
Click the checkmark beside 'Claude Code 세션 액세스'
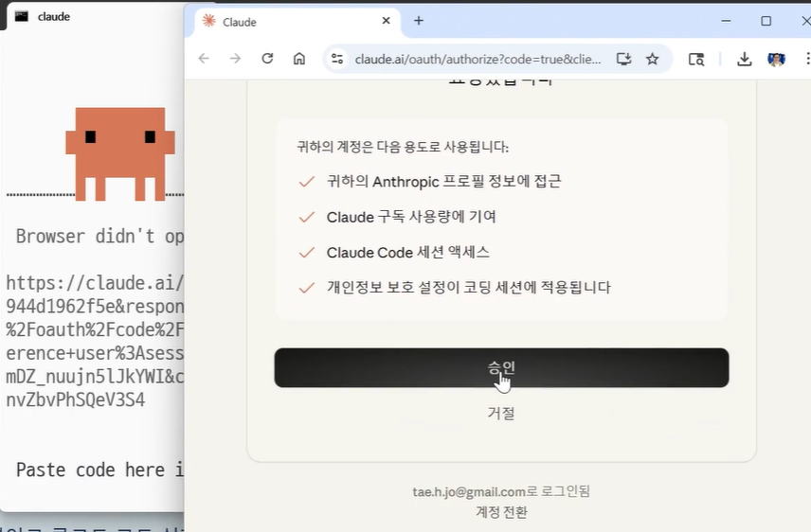pos(307,253)
